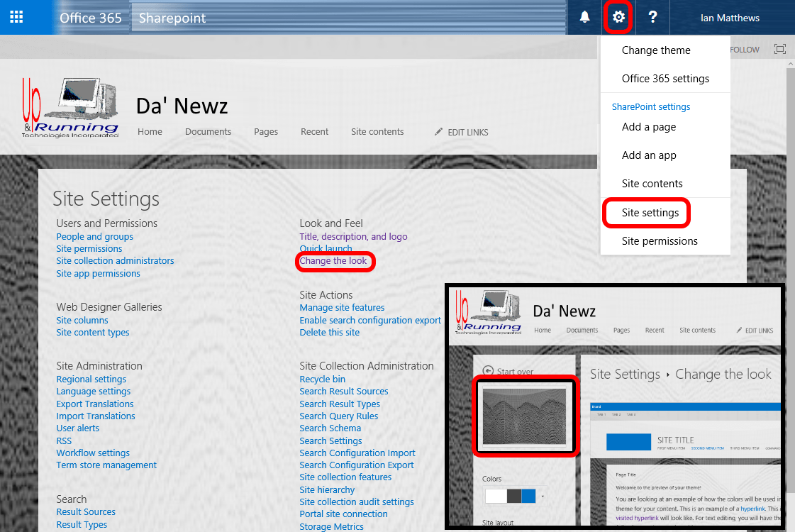The width and height of the screenshot is (795, 532).
Task: Enter focus mode using the expand icon
Action: click(779, 49)
